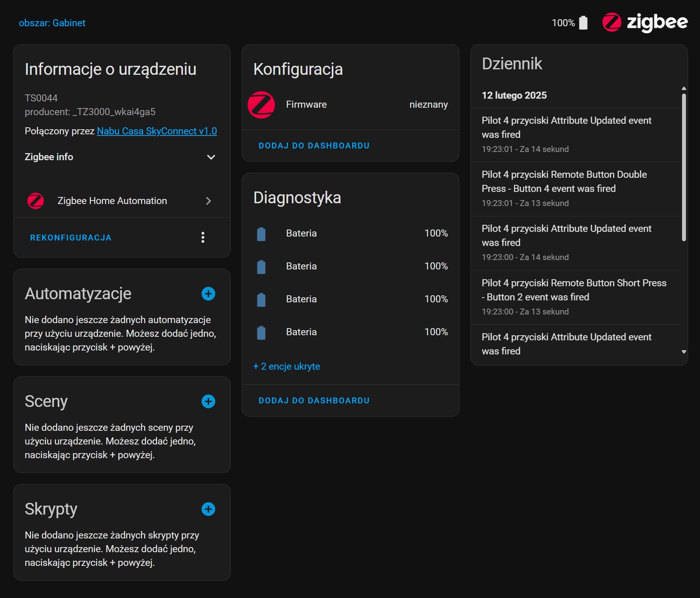Open the Nabu Casa SkyConnect v1.0 link
Screen dimensions: 700x598
157,131
